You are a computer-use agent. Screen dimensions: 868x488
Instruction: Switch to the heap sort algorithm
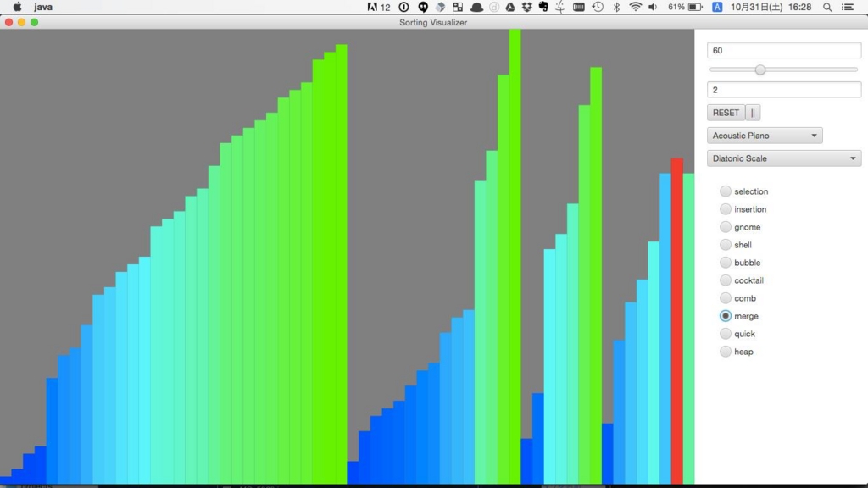(x=726, y=352)
